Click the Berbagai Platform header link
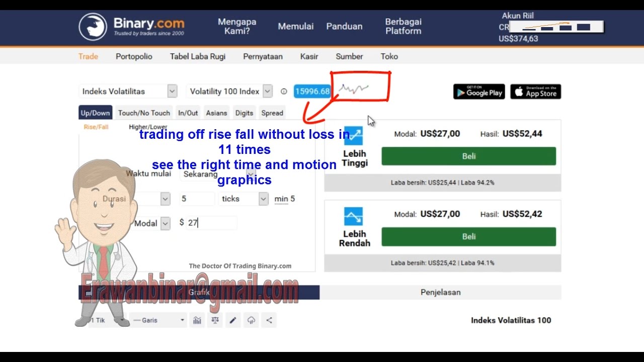 point(404,26)
